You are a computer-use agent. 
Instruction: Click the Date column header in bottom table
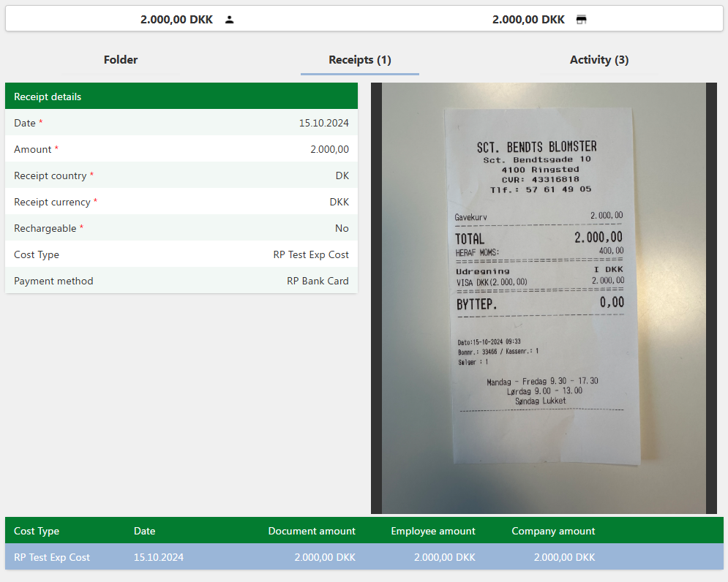[144, 531]
